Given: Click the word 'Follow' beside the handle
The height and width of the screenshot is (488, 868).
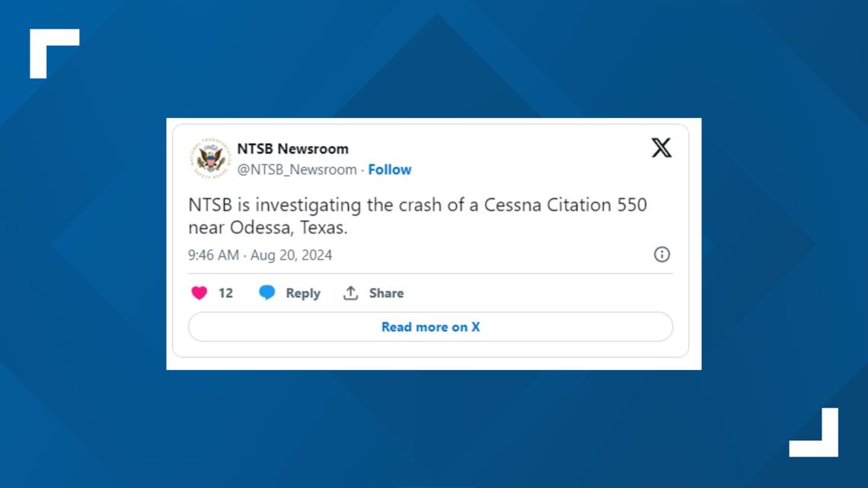Looking at the screenshot, I should [390, 170].
